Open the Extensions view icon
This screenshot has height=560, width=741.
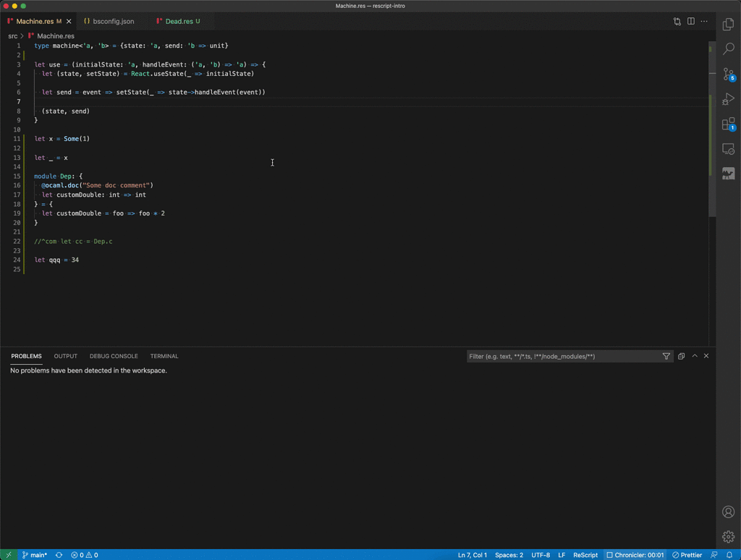point(729,124)
